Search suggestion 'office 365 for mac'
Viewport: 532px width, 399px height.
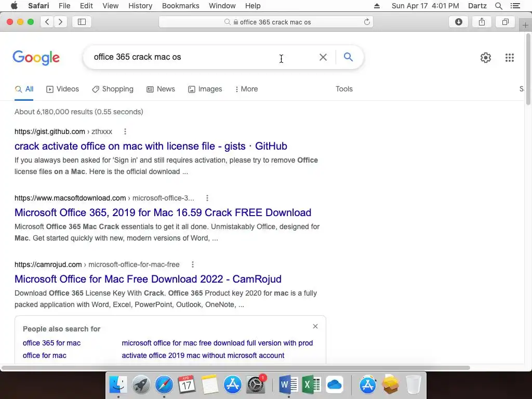[x=51, y=343]
